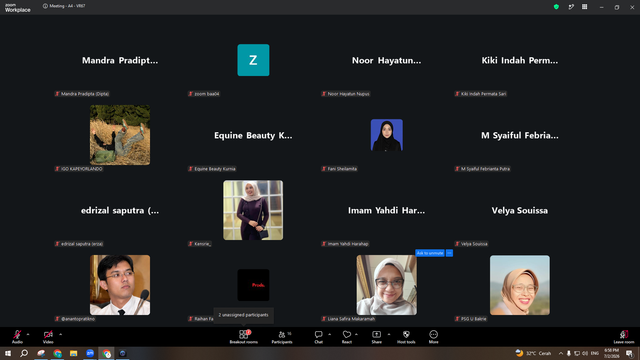Click the Share screen icon

pyautogui.click(x=376, y=336)
